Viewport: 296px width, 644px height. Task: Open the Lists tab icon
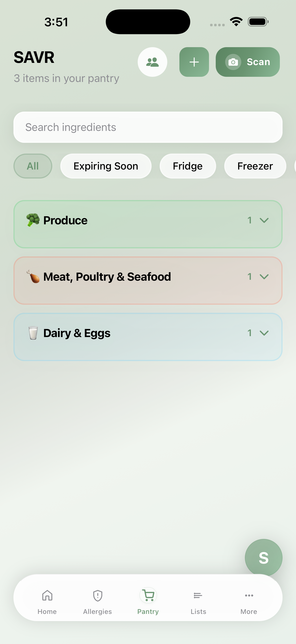coord(198,595)
